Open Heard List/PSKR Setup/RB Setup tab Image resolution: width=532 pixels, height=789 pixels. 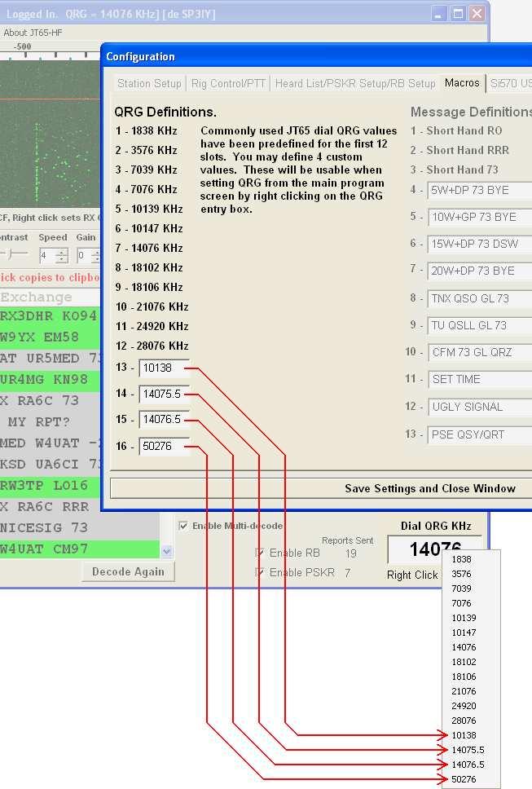[355, 83]
